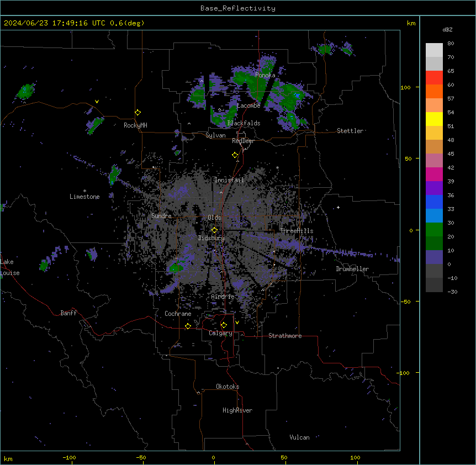Click the Drumheller city label
The width and height of the screenshot is (476, 465).
[x=352, y=269]
